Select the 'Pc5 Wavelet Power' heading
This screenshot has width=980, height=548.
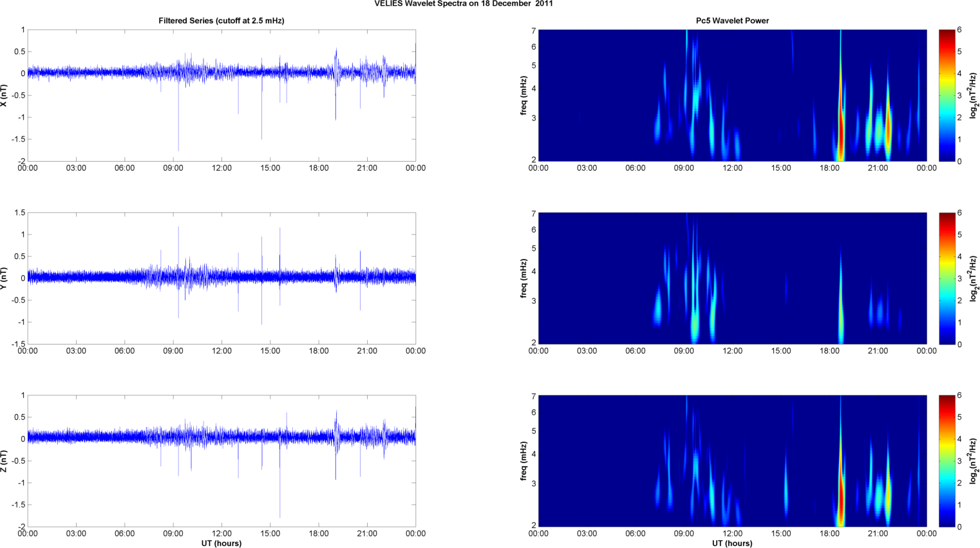pos(732,21)
